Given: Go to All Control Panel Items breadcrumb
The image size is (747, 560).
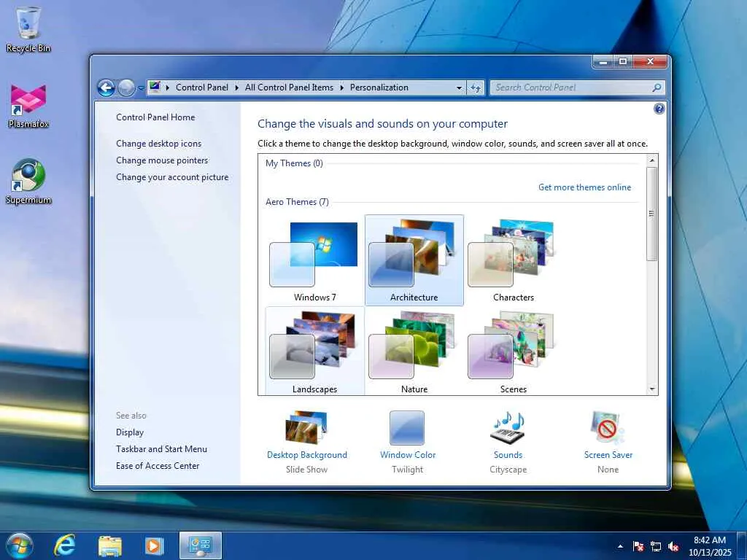Looking at the screenshot, I should click(289, 87).
